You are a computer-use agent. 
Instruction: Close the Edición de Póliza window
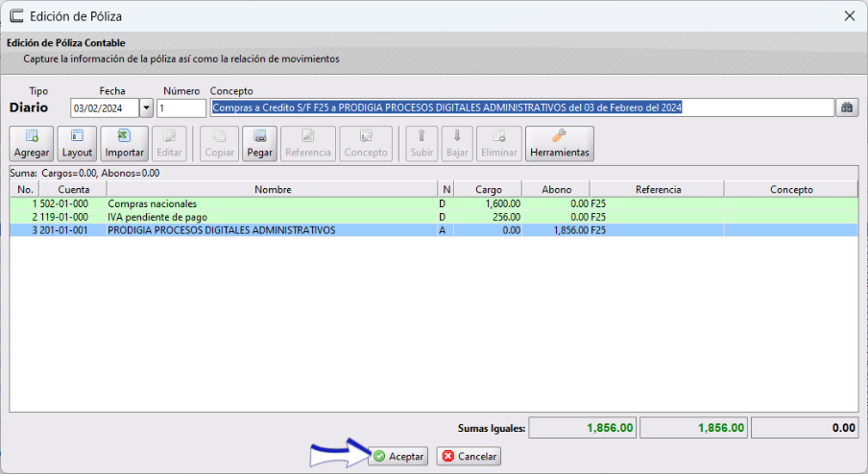click(x=850, y=16)
